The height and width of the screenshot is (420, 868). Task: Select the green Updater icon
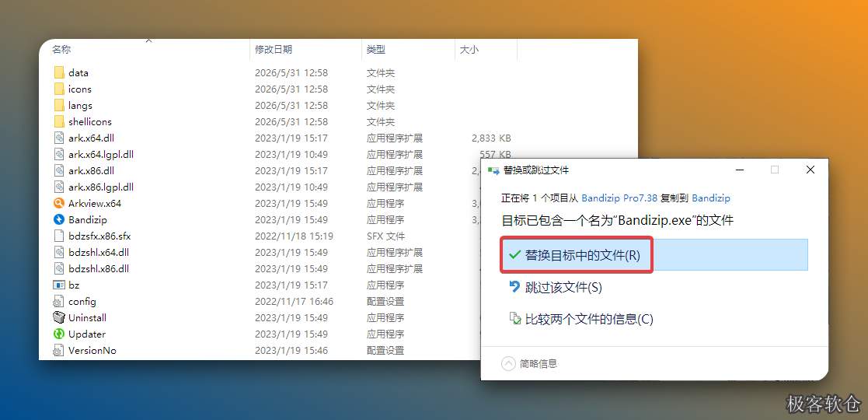pyautogui.click(x=59, y=334)
